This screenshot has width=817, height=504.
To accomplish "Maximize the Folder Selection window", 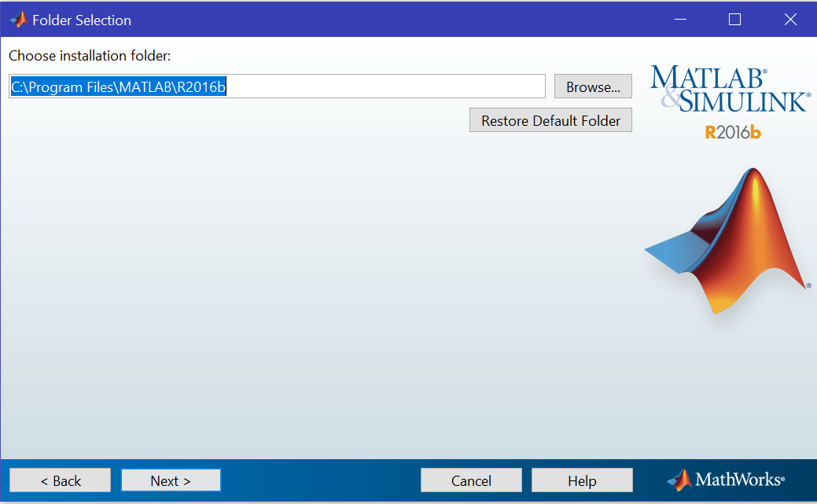I will coord(734,20).
